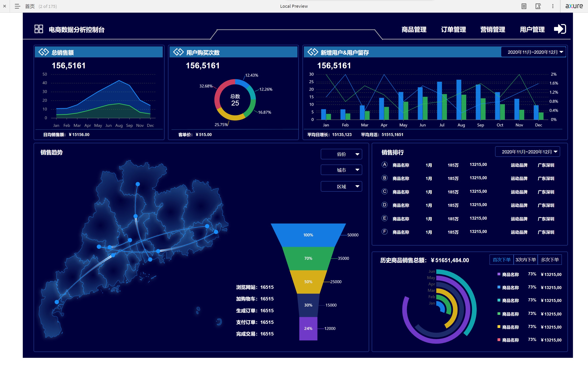Open the page list hamburger menu
Screen dimensions: 588x392
17,6
